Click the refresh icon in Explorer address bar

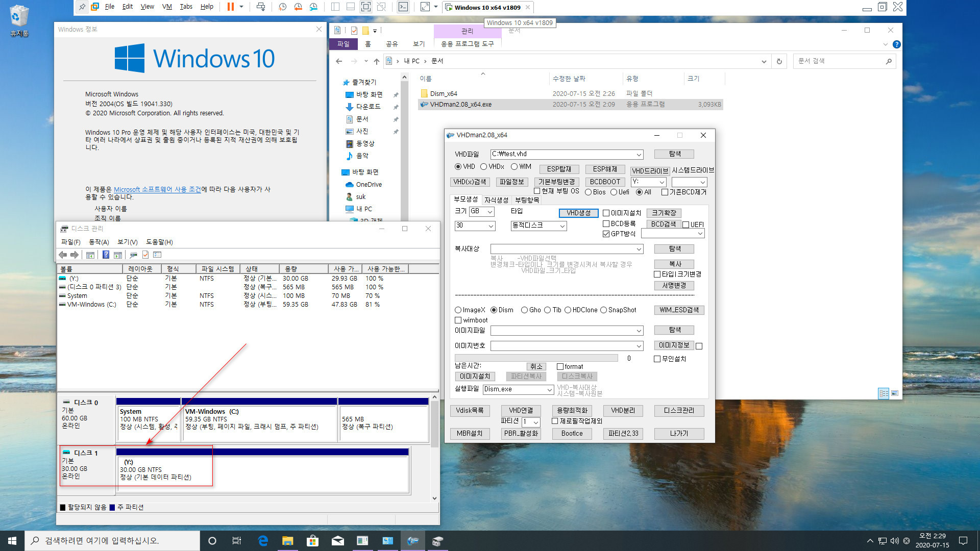point(779,61)
